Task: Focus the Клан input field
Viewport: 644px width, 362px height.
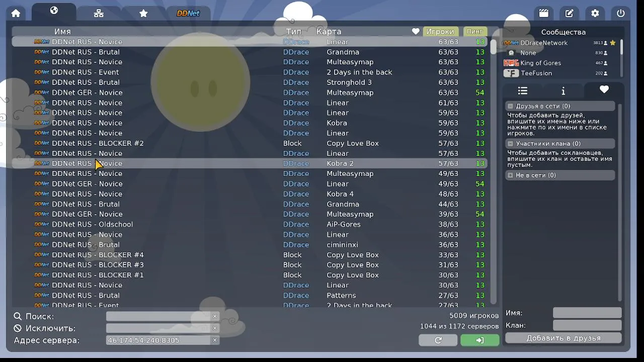Action: point(587,325)
